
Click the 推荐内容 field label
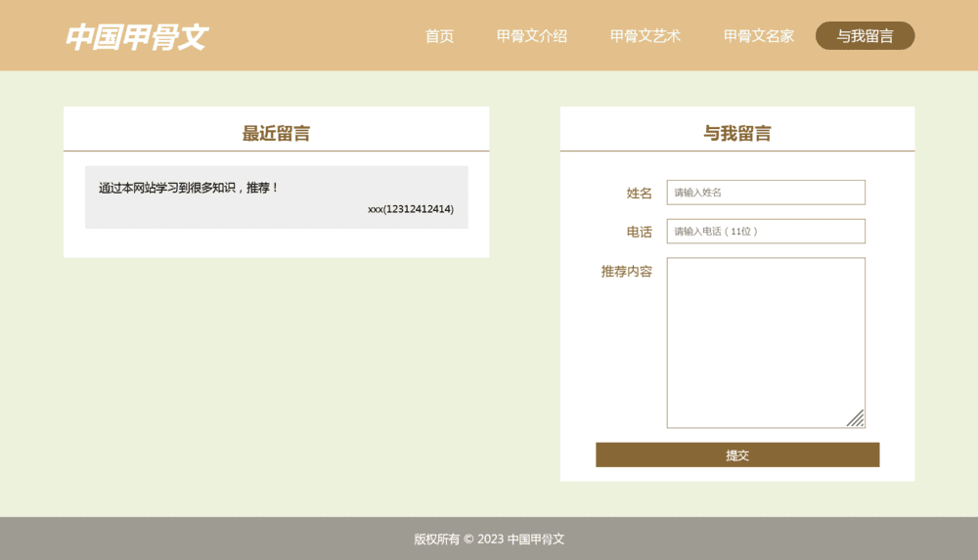pos(626,271)
